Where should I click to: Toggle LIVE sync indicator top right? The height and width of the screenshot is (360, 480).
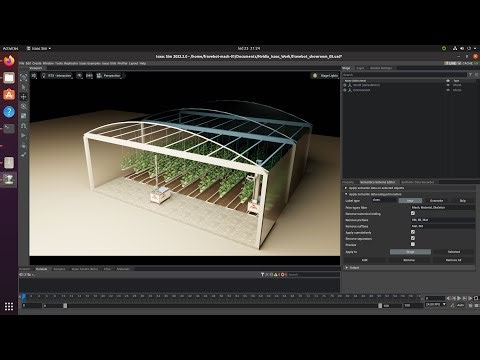pyautogui.click(x=450, y=63)
